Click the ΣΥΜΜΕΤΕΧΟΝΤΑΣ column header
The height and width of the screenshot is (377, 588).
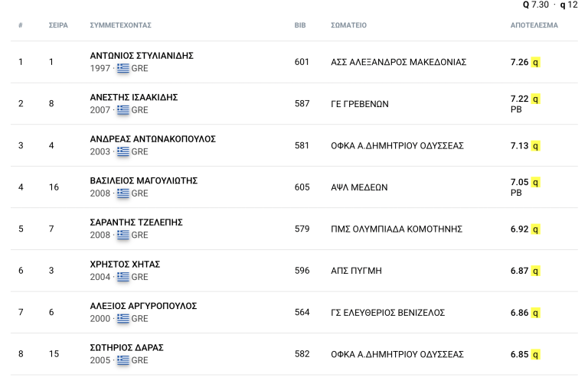[120, 25]
